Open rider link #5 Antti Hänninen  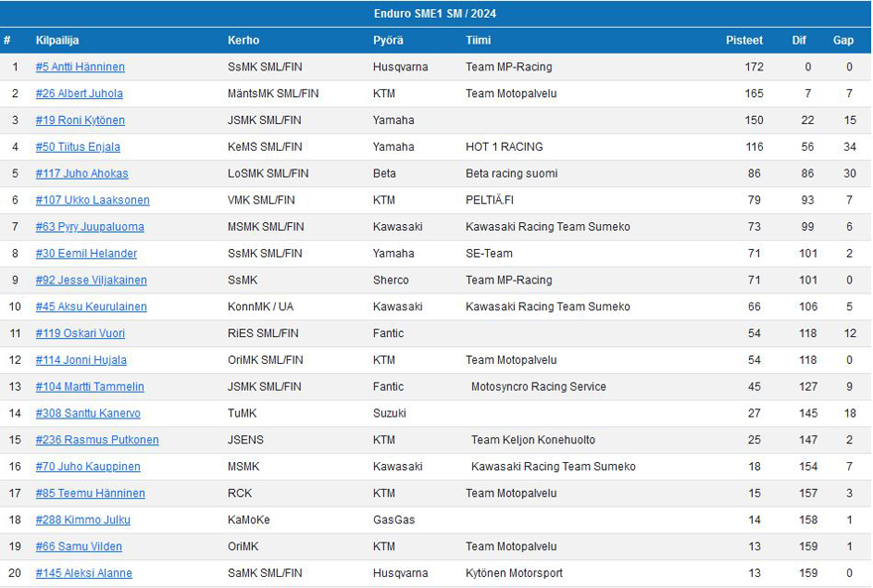pyautogui.click(x=80, y=66)
